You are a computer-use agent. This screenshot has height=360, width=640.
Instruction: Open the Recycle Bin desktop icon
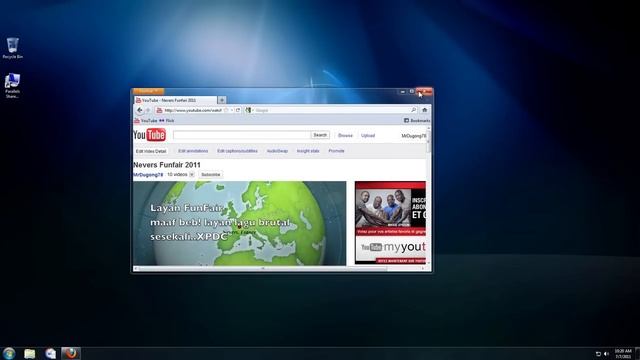click(x=13, y=48)
